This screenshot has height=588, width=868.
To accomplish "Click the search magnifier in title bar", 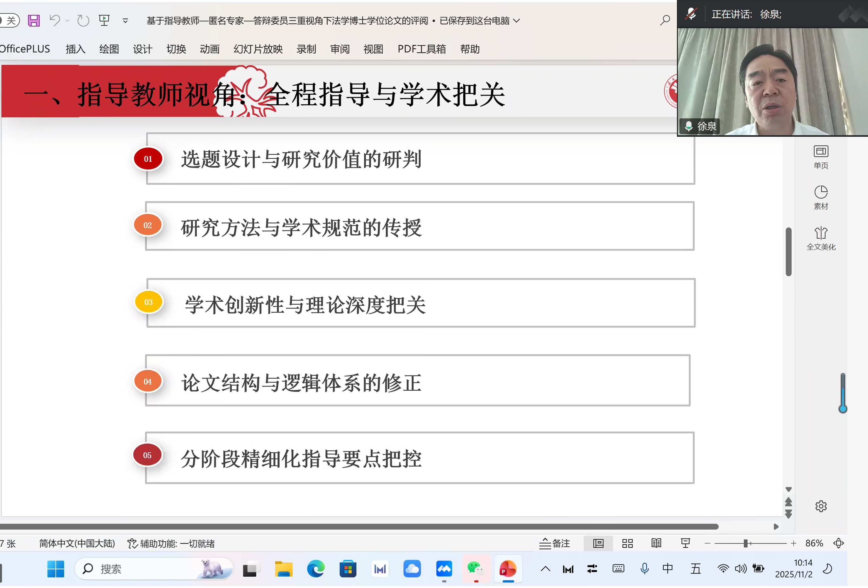I will coord(665,20).
